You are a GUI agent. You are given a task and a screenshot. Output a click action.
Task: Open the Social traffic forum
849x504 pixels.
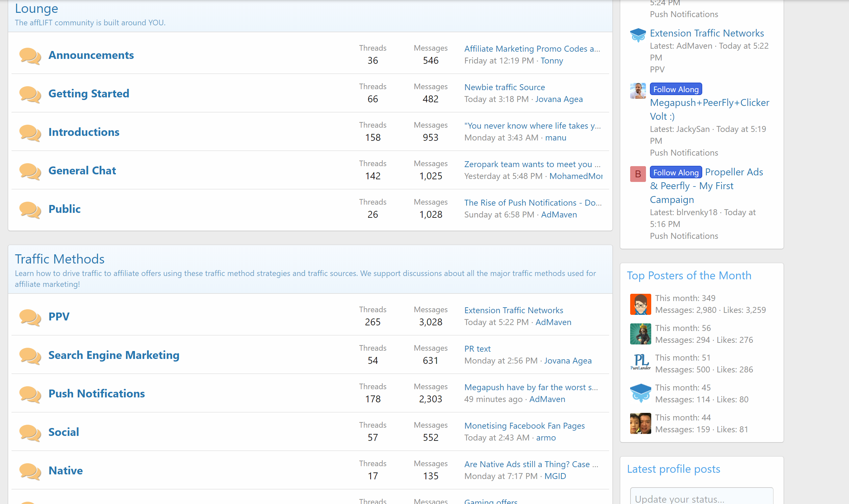tap(64, 432)
